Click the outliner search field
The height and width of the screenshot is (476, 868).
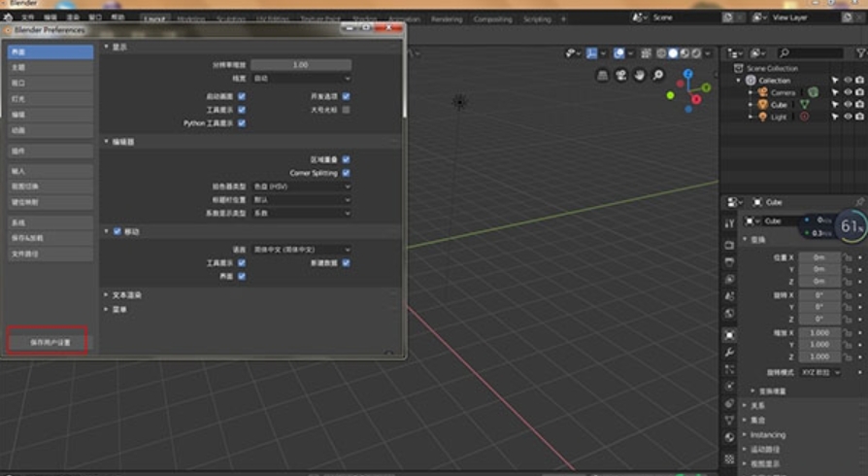(811, 53)
